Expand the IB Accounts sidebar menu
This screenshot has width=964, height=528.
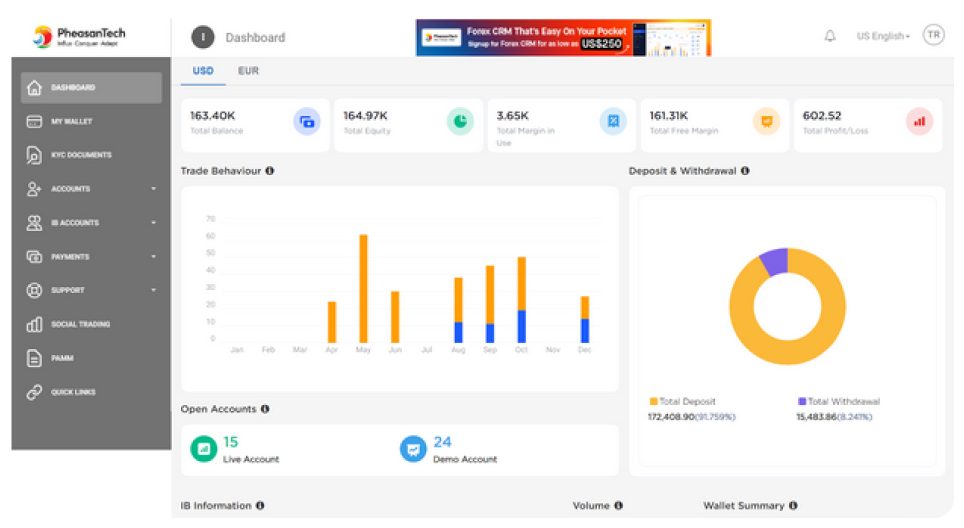click(x=91, y=223)
